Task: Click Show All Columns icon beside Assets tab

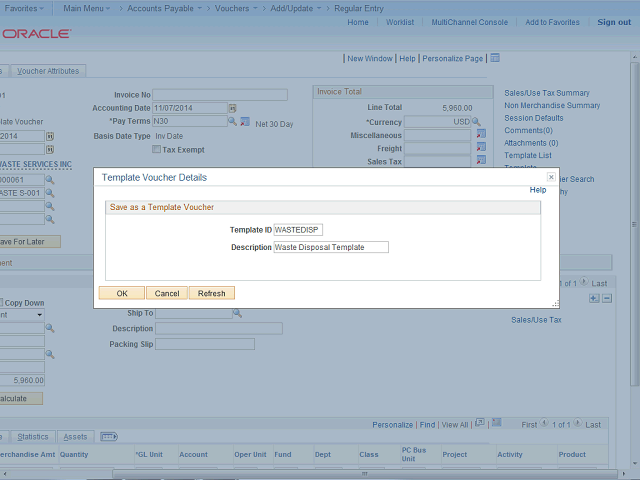Action: tap(109, 437)
